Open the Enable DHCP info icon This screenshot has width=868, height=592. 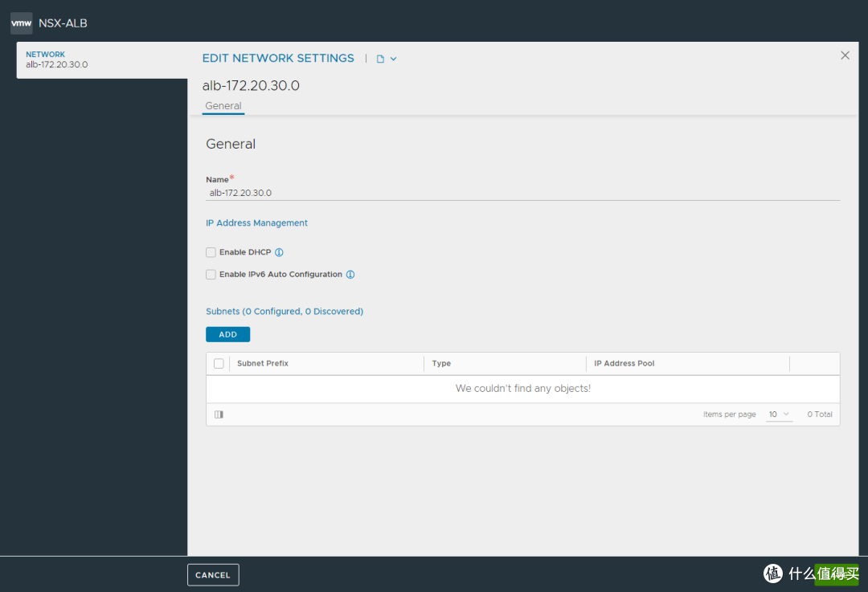pos(279,252)
